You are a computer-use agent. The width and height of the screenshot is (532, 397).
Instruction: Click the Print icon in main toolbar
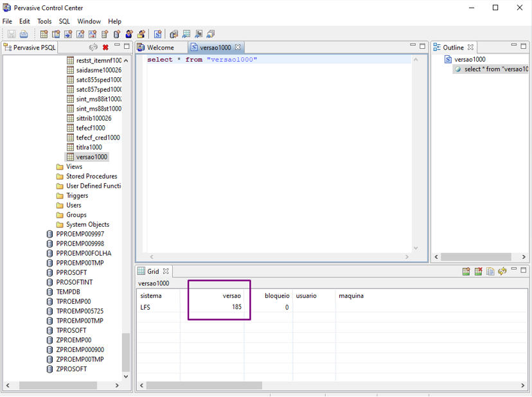[24, 34]
